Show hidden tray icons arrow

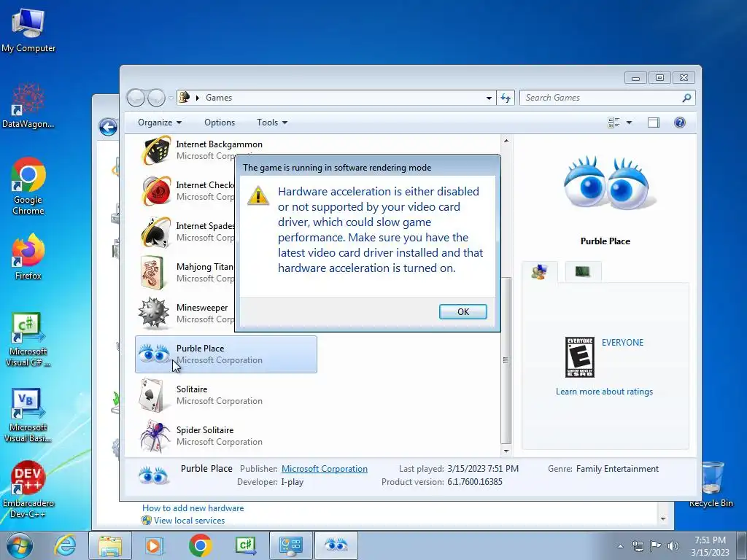coord(620,546)
